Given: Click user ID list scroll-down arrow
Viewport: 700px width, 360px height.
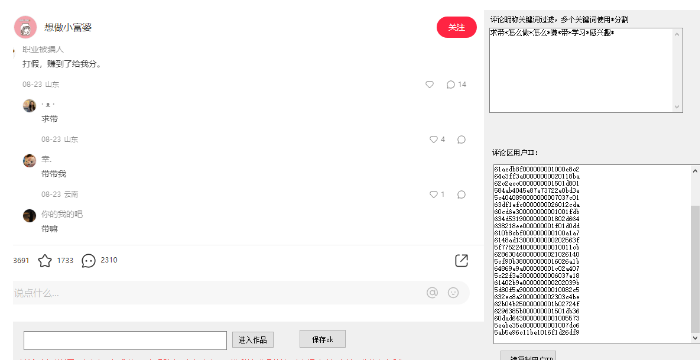Looking at the screenshot, I should click(695, 338).
